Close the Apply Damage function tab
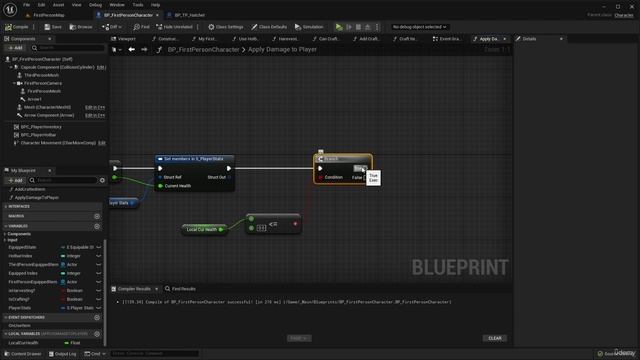This screenshot has width=640, height=360. 505,39
